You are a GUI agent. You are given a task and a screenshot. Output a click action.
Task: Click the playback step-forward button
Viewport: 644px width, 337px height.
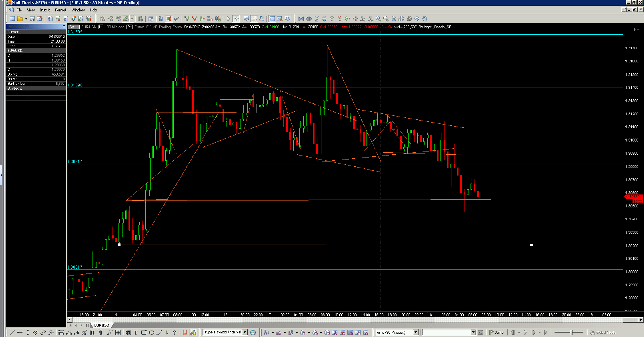[533, 332]
